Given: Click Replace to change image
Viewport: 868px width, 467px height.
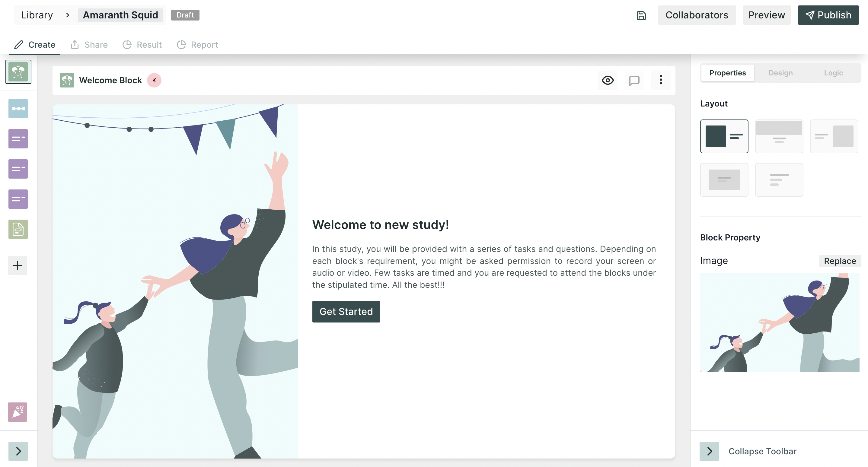Looking at the screenshot, I should [x=840, y=261].
